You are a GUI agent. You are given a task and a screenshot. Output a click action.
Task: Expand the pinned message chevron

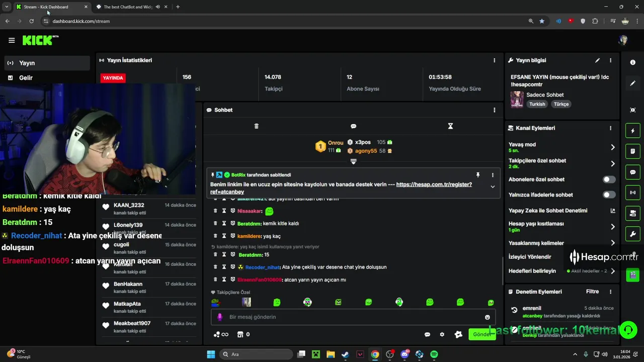[x=493, y=187]
